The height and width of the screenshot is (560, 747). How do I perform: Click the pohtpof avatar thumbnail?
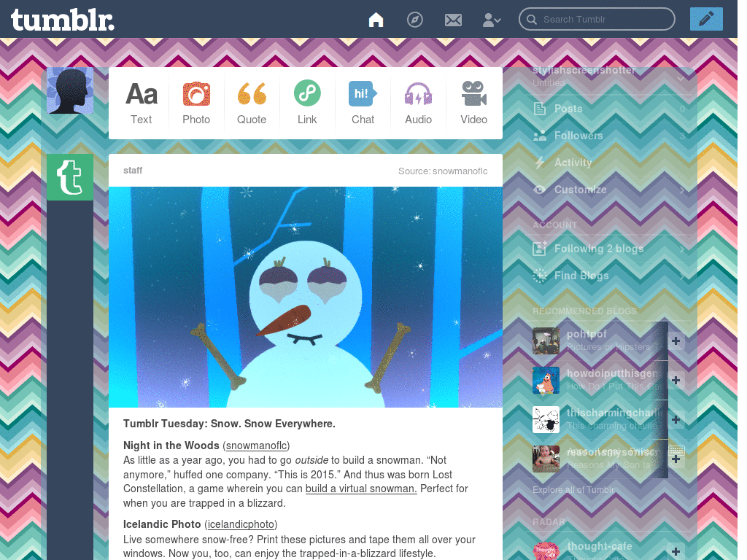546,341
